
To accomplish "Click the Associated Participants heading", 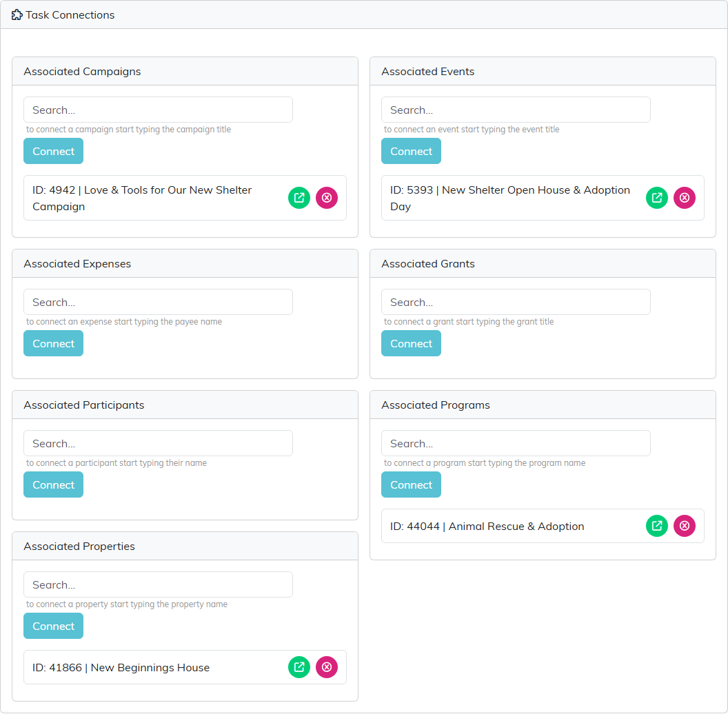I will 83,405.
